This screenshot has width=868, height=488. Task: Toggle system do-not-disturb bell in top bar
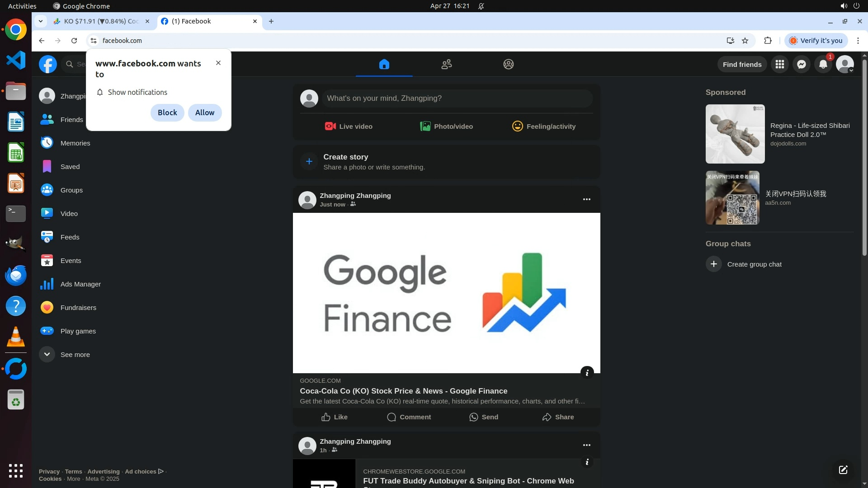(481, 6)
